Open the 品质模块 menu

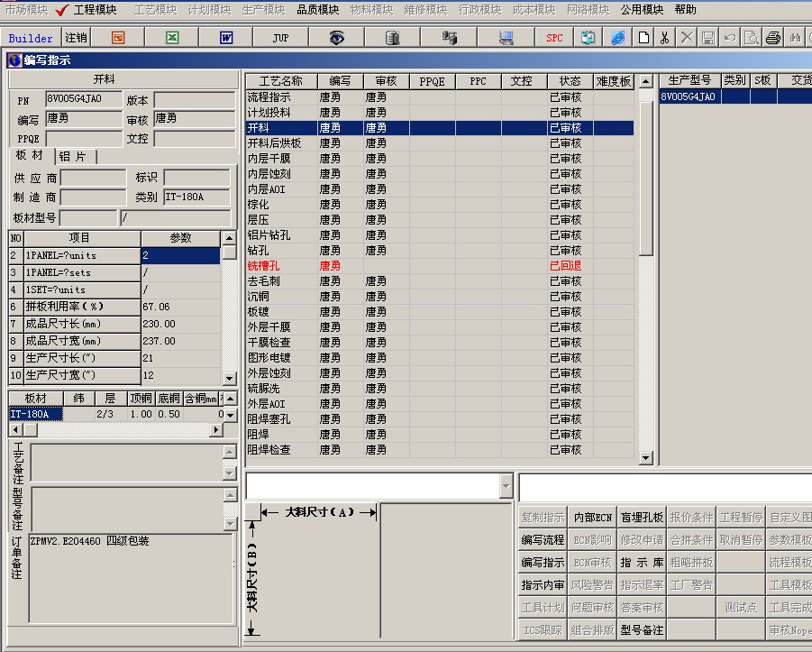[x=318, y=10]
